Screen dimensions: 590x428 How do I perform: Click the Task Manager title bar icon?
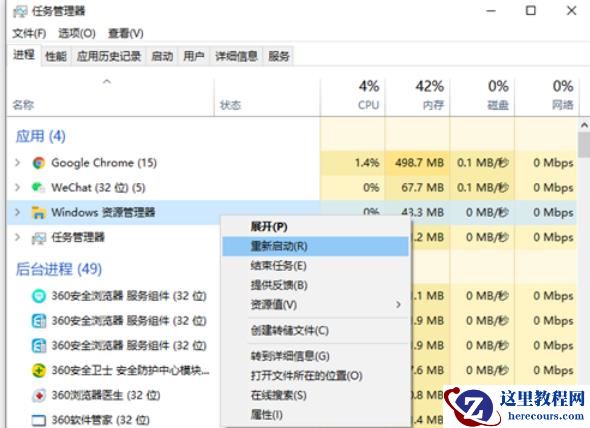pos(20,11)
